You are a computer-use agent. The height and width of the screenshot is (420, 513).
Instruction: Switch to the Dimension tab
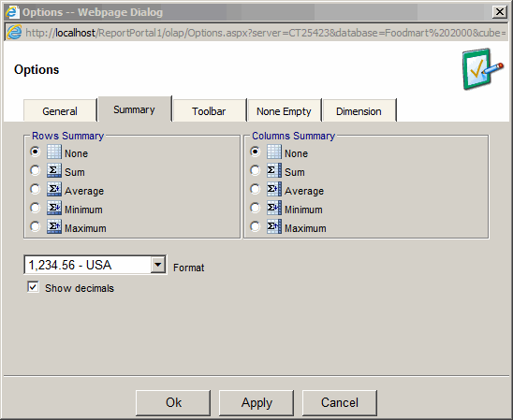click(x=359, y=110)
